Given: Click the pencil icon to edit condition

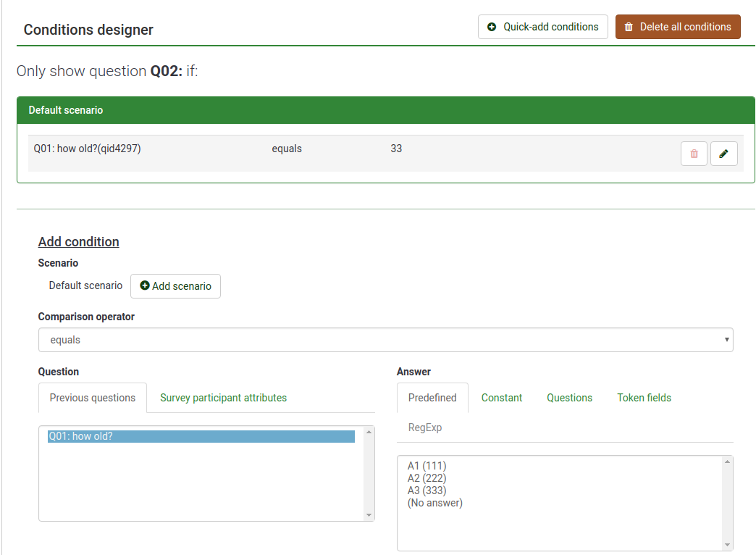Looking at the screenshot, I should point(723,154).
